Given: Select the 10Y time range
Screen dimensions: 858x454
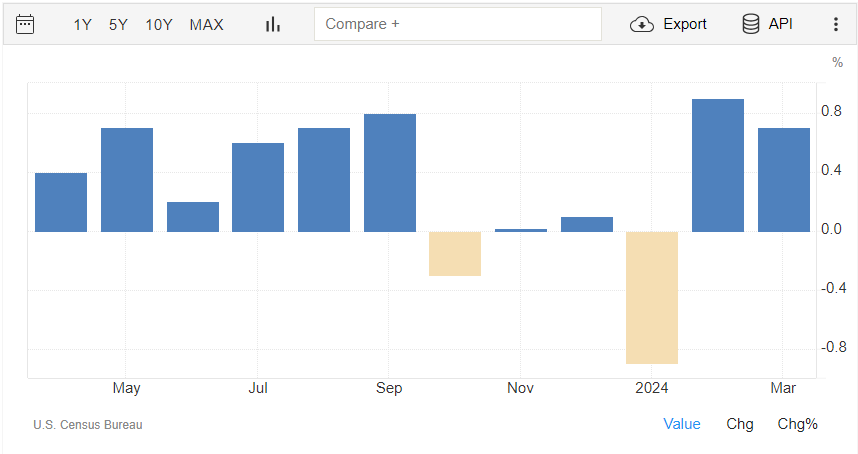Looking at the screenshot, I should (159, 24).
